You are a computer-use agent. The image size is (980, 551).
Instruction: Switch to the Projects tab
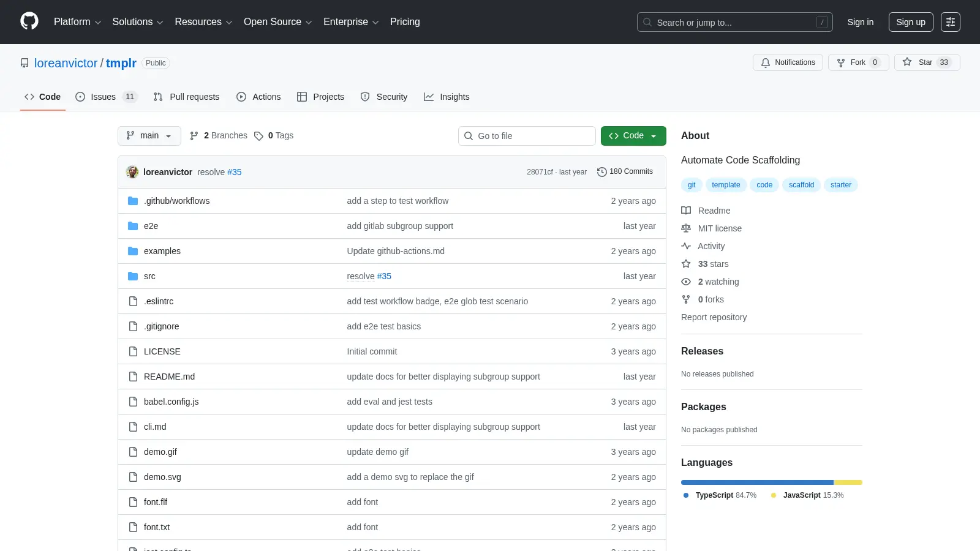320,97
